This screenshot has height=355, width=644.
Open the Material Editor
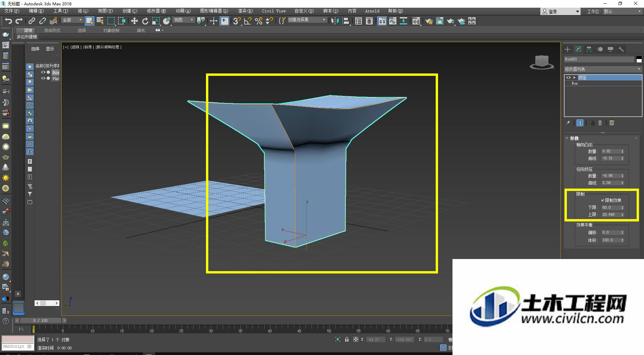pos(416,21)
